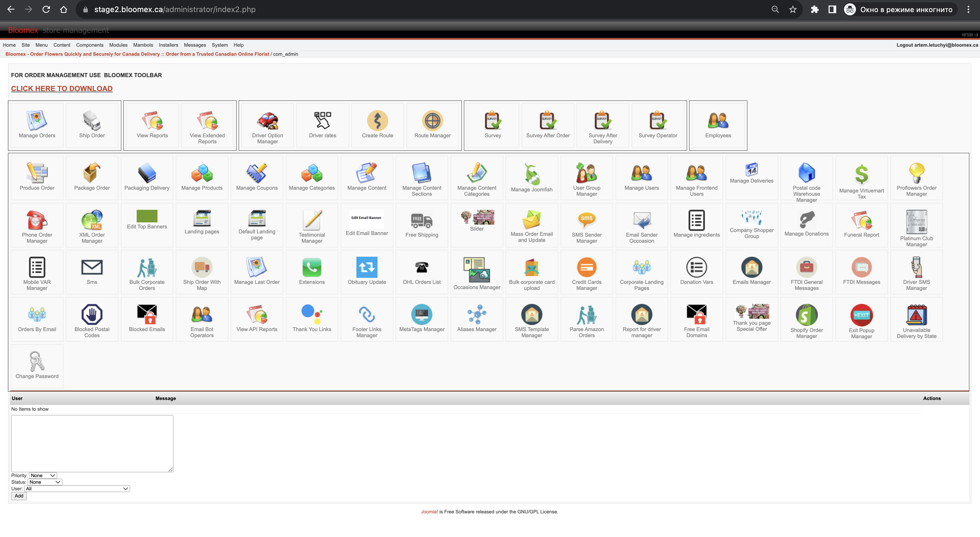
Task: Click the Bloomex breadcrumb link
Action: [x=137, y=54]
